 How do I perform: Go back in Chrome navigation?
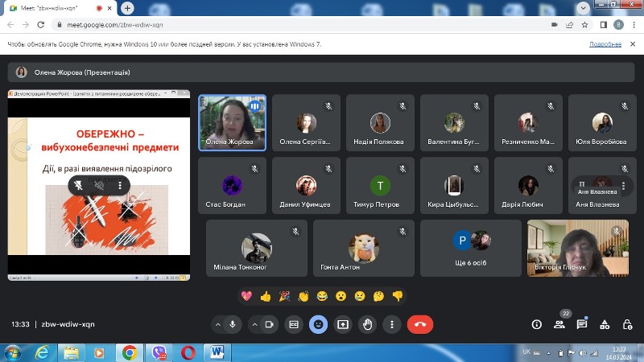(x=10, y=25)
